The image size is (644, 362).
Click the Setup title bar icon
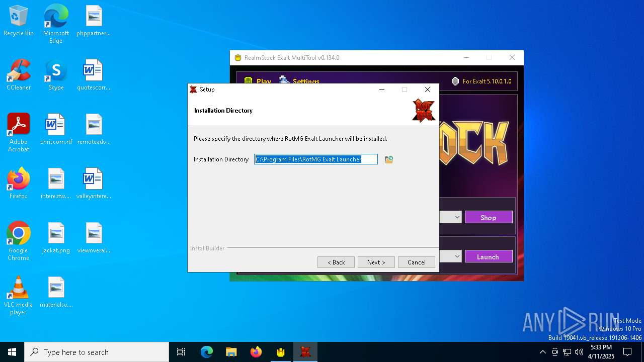[193, 89]
